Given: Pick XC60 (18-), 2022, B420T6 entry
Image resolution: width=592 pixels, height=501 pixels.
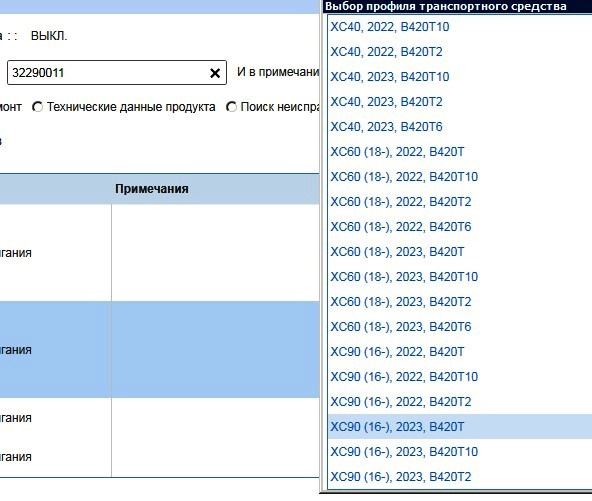Looking at the screenshot, I should pos(460,227).
